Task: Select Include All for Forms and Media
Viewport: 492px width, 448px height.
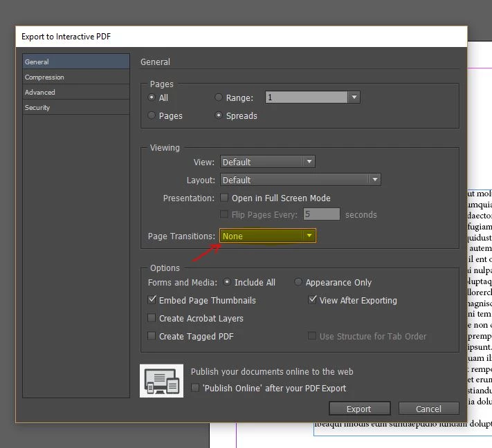Action: pos(227,282)
